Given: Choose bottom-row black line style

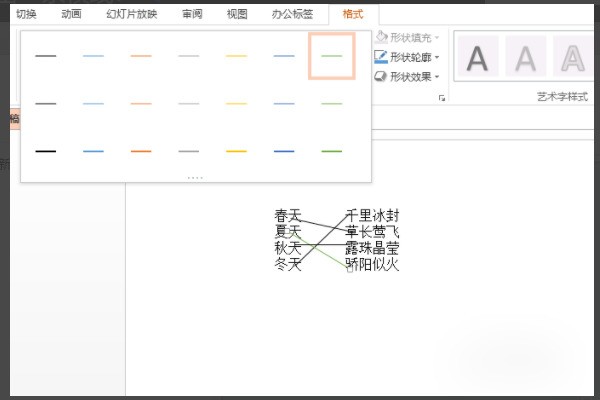Looking at the screenshot, I should pyautogui.click(x=46, y=151).
